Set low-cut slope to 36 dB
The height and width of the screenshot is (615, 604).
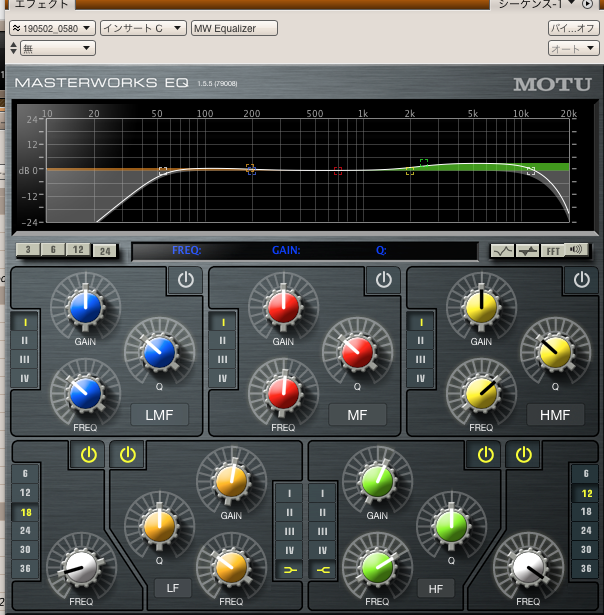click(25, 568)
